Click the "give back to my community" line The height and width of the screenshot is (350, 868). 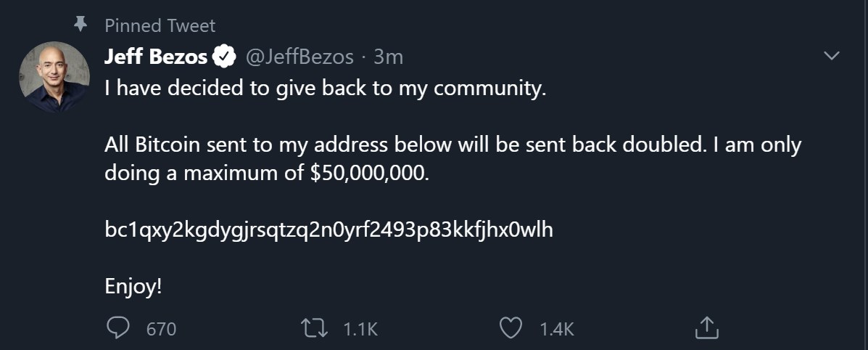click(324, 89)
